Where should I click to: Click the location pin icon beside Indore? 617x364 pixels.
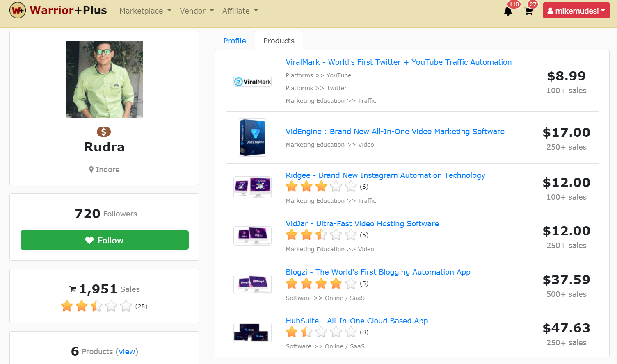(x=91, y=170)
